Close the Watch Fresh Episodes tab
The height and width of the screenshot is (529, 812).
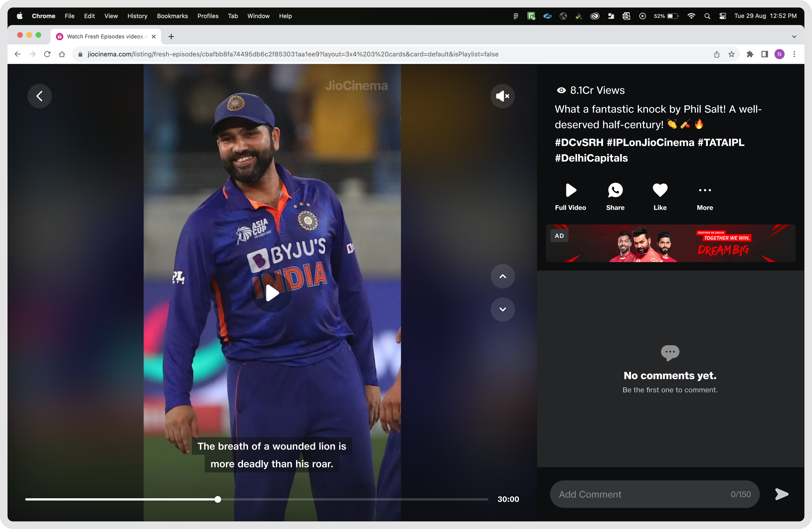click(154, 36)
